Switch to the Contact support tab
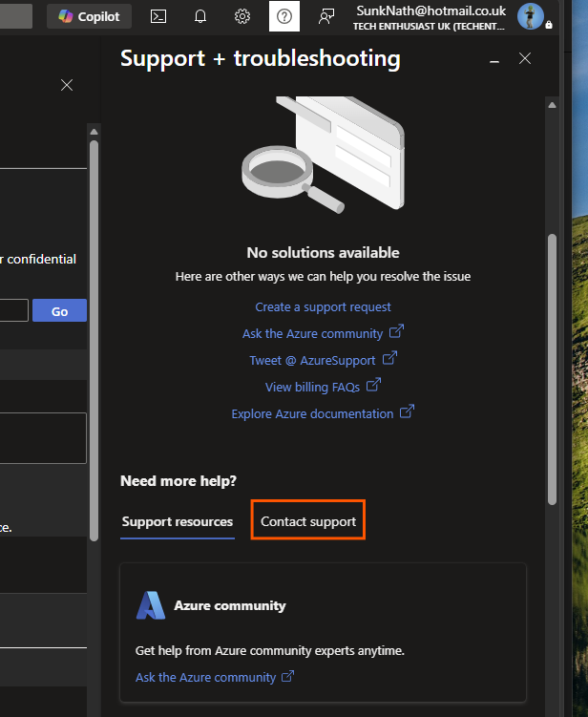588x717 pixels. point(308,521)
